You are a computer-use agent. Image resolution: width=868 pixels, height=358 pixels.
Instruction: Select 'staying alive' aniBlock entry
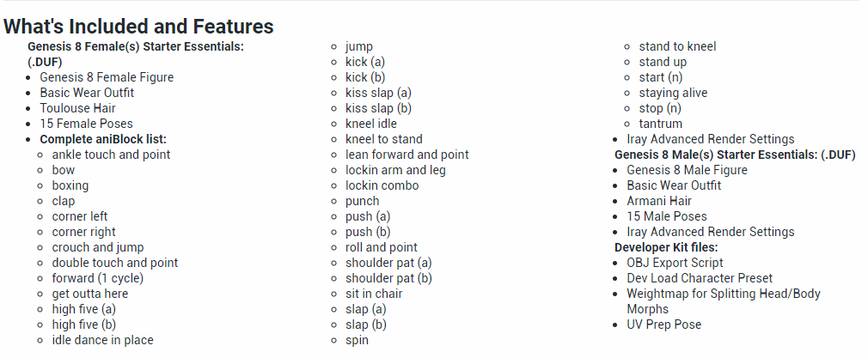click(673, 93)
